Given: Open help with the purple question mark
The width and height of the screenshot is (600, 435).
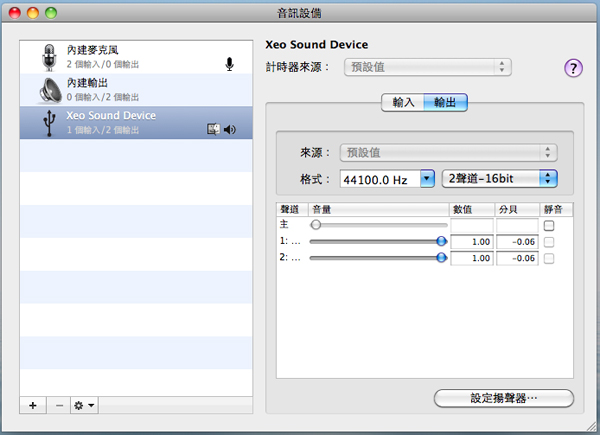Looking at the screenshot, I should click(x=573, y=68).
